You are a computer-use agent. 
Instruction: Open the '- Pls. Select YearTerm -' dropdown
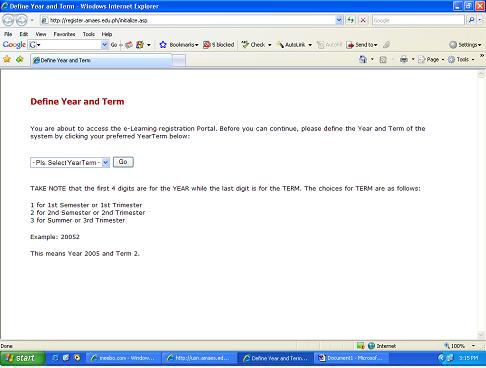(x=70, y=162)
